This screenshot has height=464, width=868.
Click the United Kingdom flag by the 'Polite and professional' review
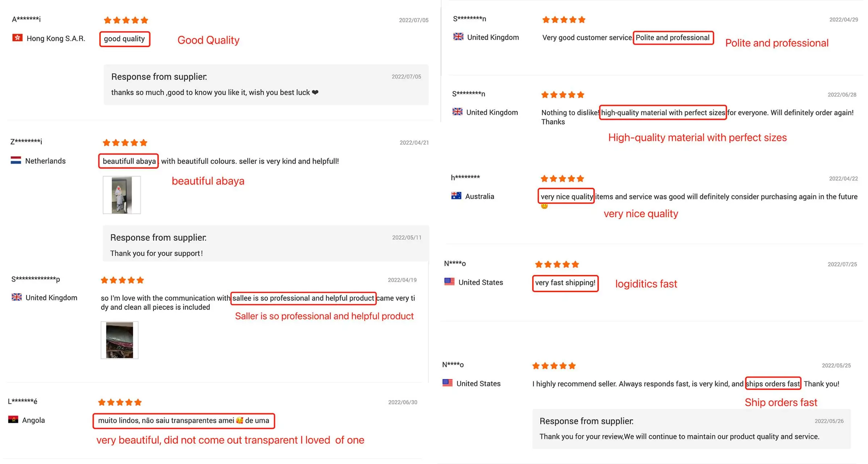tap(458, 37)
